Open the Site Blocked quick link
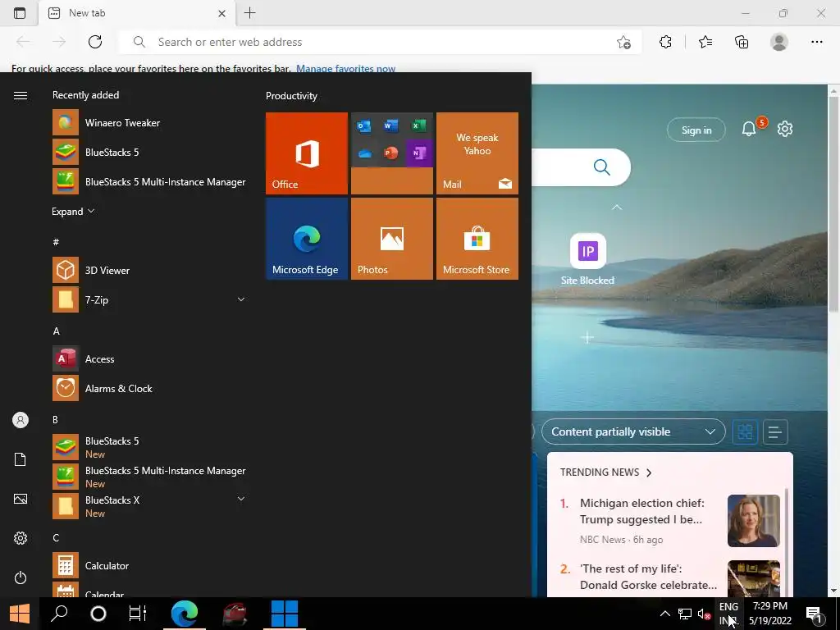840x630 pixels. tap(587, 259)
